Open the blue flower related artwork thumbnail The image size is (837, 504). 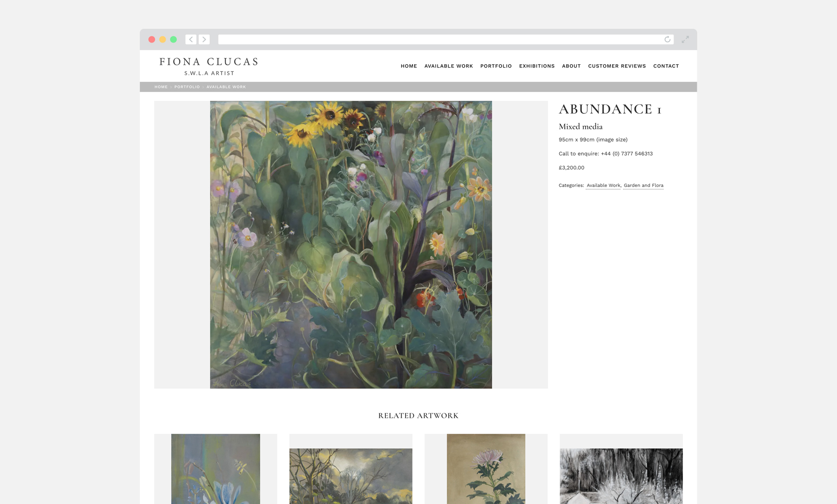click(x=215, y=469)
